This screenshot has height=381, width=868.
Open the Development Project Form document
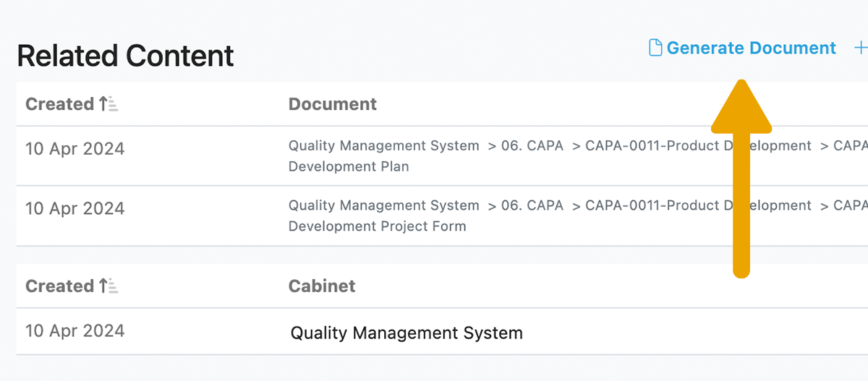click(x=377, y=226)
